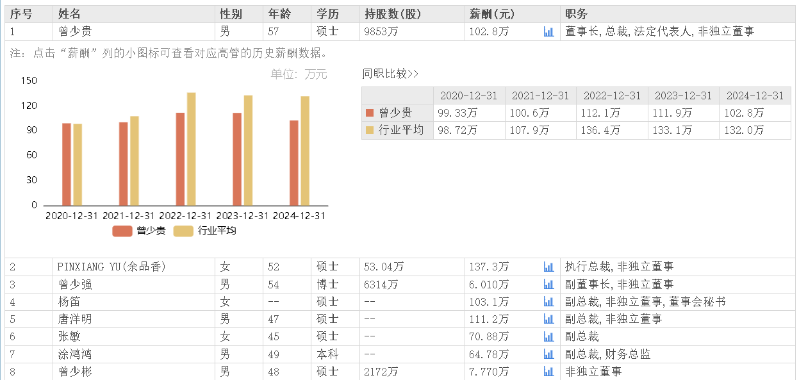Sort by the 薪酬(元) column header
799x380 pixels.
[x=491, y=14]
